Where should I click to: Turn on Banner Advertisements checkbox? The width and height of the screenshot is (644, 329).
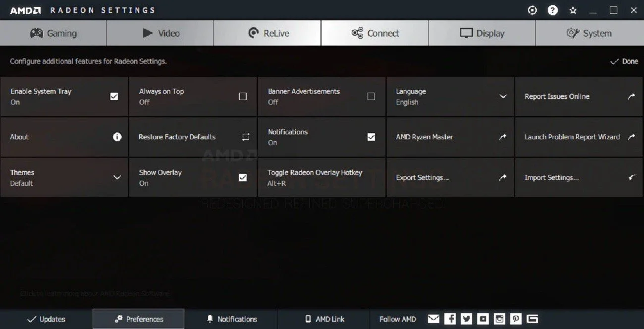(371, 96)
